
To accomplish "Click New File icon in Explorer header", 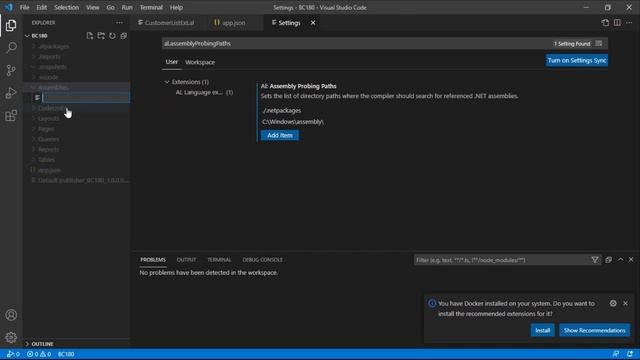I will click(90, 36).
